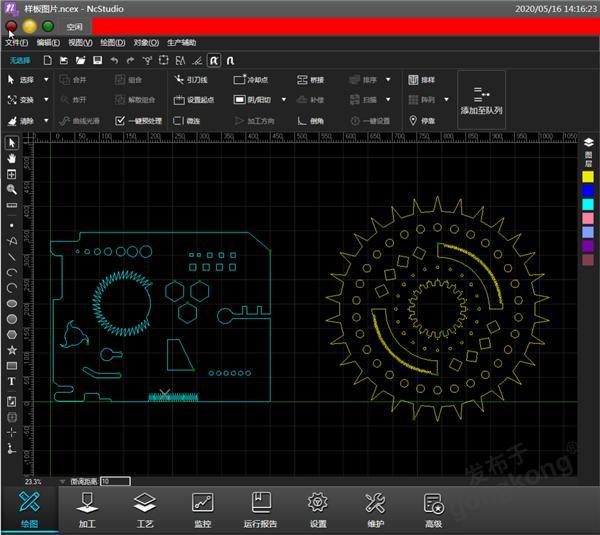This screenshot has height=535, width=600.
Task: Open the 阴/阳切 dropdown
Action: [283, 100]
